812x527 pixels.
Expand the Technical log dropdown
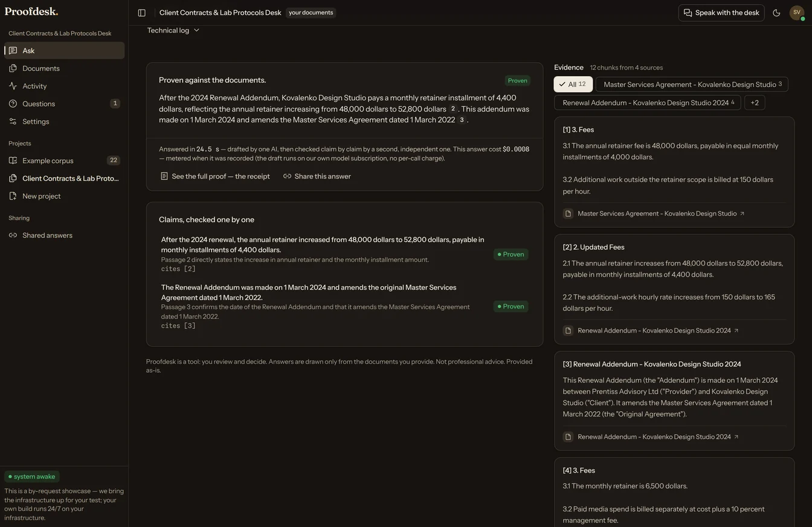173,30
